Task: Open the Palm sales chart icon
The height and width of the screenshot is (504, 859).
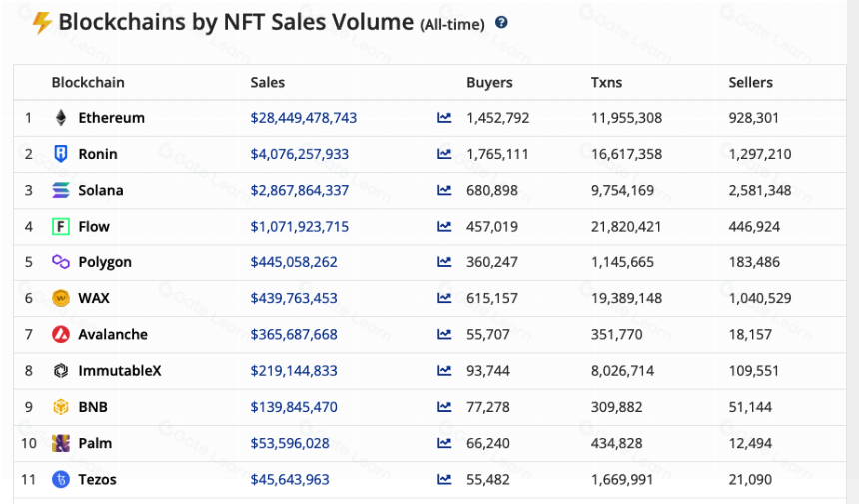Action: tap(444, 443)
